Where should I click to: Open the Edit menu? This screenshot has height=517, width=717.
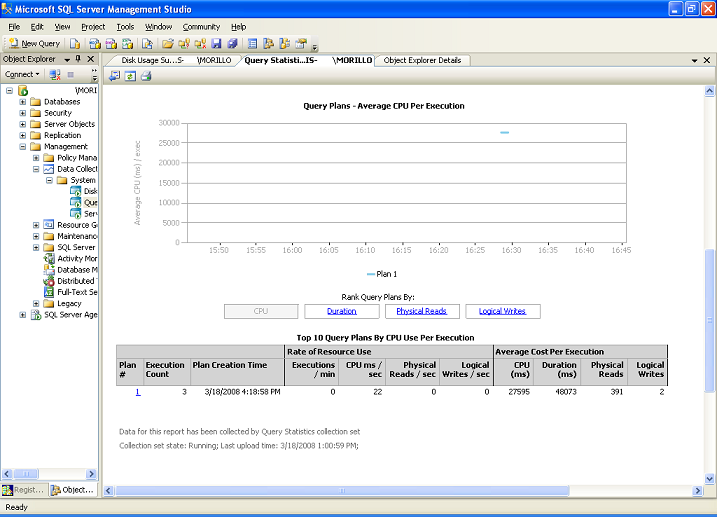coord(37,27)
